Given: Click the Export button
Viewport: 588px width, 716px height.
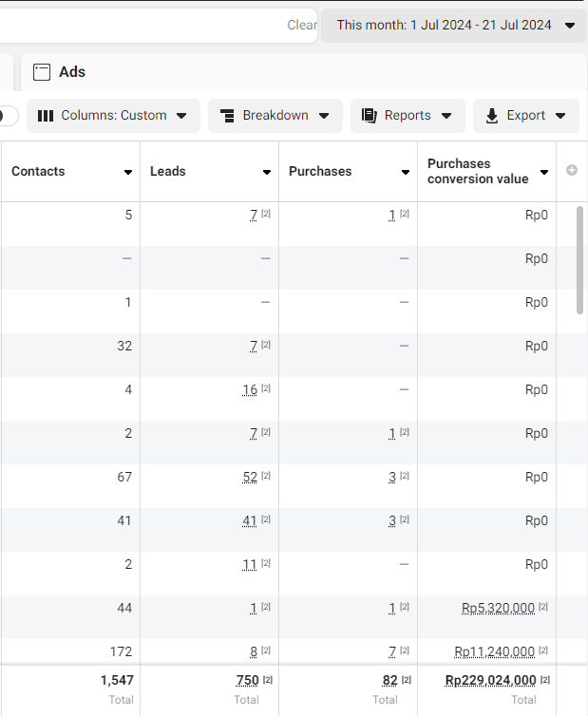Looking at the screenshot, I should pos(525,116).
